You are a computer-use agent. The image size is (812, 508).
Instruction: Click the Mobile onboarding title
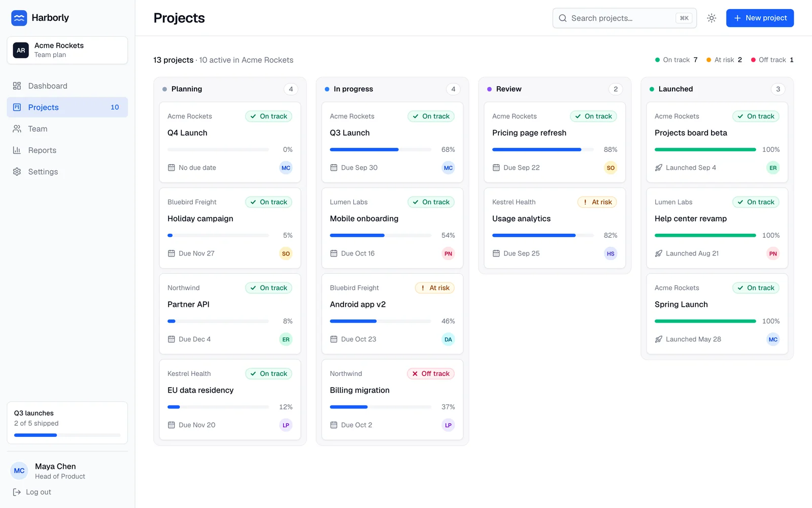click(364, 219)
